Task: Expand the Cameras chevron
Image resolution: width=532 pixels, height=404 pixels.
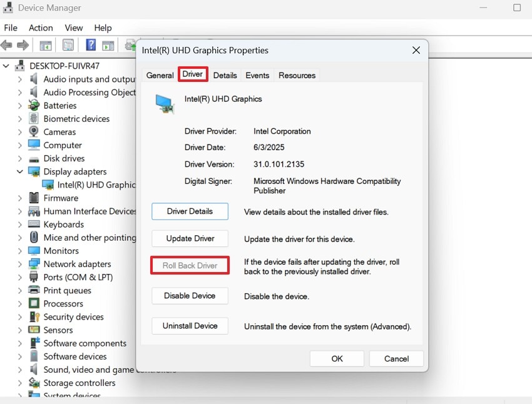Action: coord(20,132)
